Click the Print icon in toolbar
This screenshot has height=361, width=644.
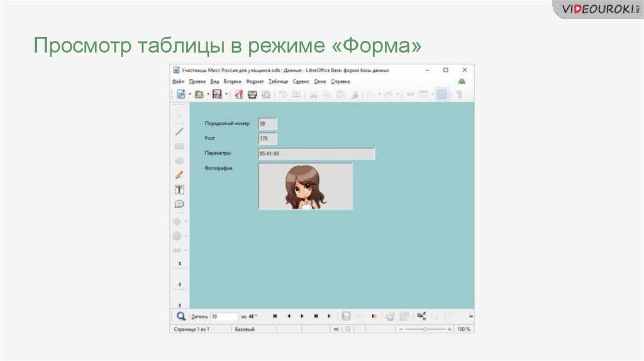[x=252, y=94]
